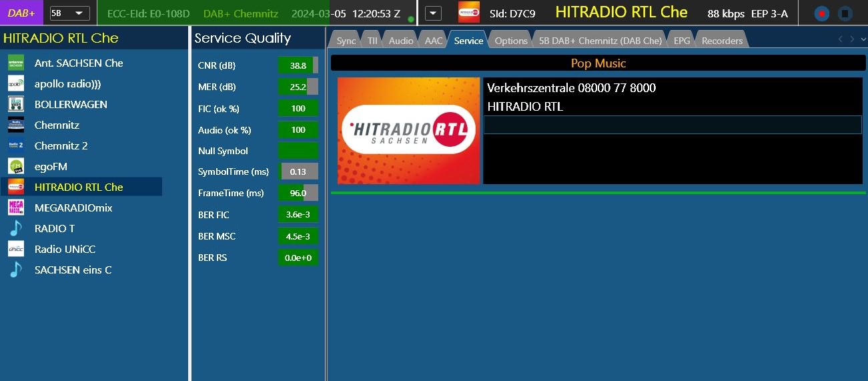The image size is (868, 381).
Task: Open the service selection dropdown arrow
Action: (433, 13)
